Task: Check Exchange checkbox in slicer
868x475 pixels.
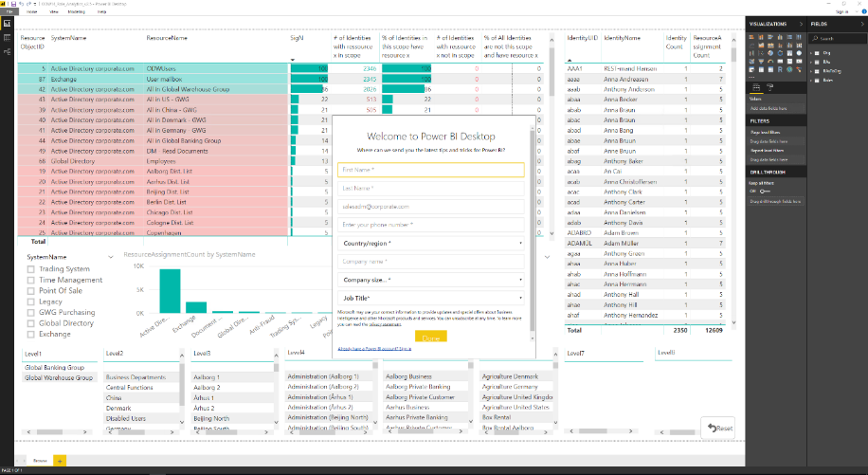Action: pyautogui.click(x=31, y=335)
